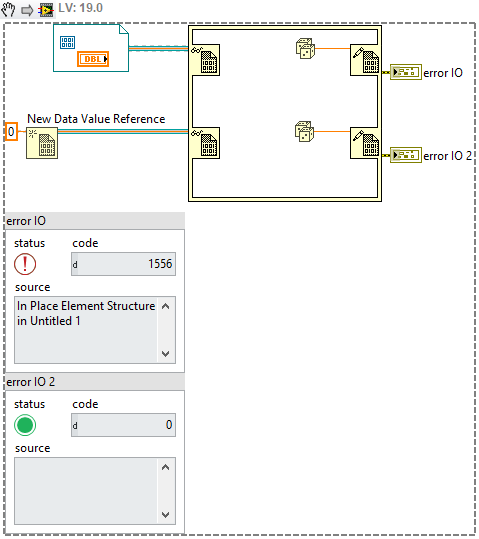Click the upper random number dice node
The width and height of the screenshot is (479, 539).
click(x=305, y=49)
